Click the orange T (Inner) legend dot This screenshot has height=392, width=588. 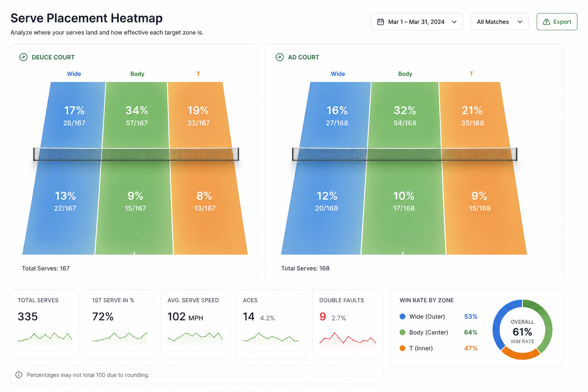click(402, 348)
